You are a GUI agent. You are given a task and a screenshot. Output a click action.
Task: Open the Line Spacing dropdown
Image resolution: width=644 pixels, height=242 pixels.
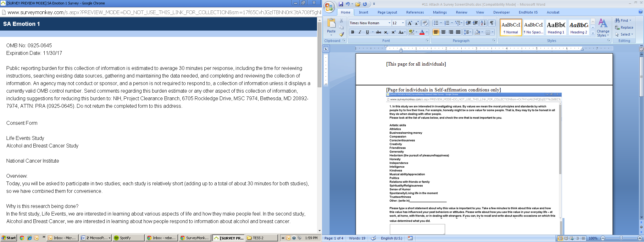point(467,32)
